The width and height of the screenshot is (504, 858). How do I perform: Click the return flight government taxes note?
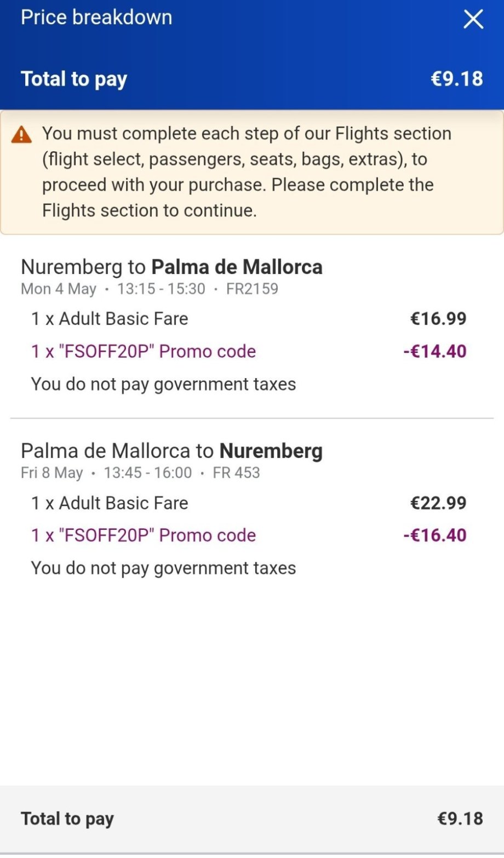163,568
